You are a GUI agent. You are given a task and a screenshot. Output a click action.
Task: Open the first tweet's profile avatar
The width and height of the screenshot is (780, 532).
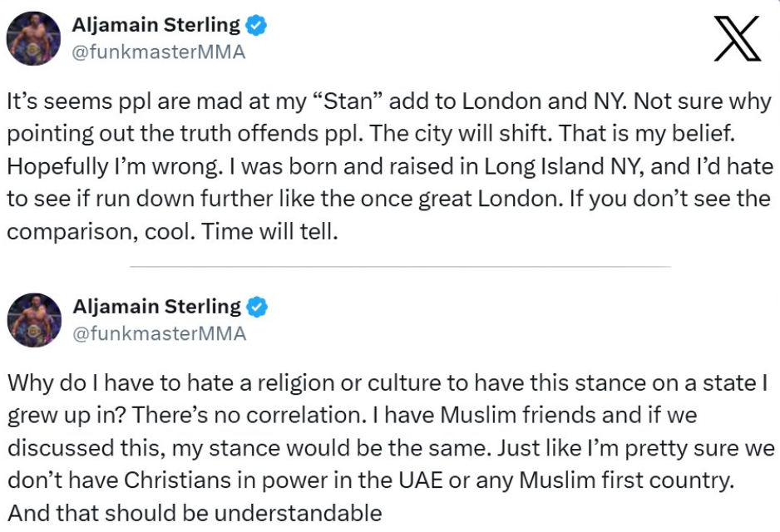(x=34, y=39)
